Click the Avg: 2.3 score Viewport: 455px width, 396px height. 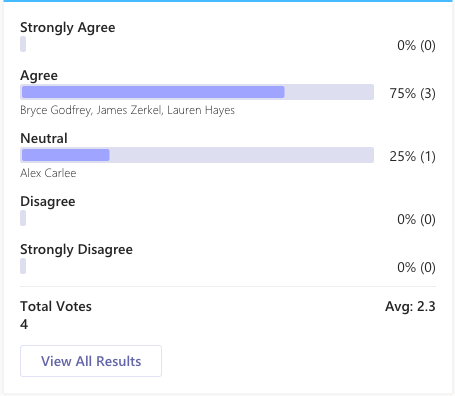[x=410, y=307]
